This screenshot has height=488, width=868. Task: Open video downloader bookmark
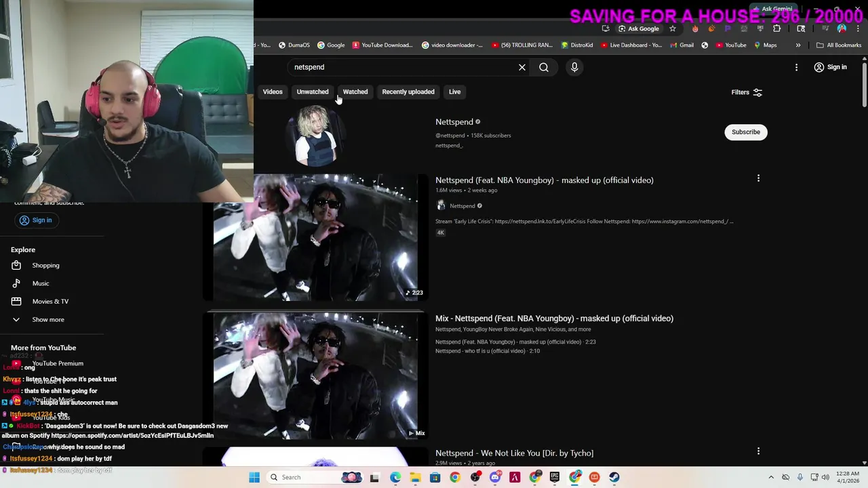click(452, 45)
